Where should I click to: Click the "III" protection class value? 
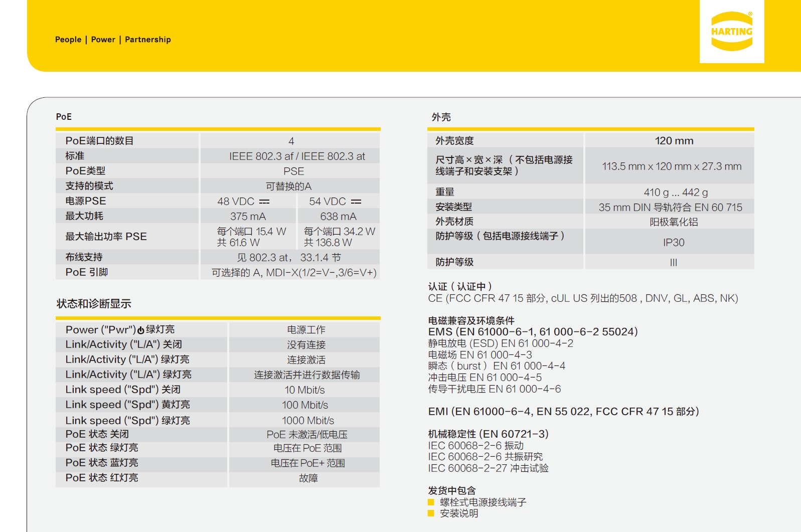(674, 263)
